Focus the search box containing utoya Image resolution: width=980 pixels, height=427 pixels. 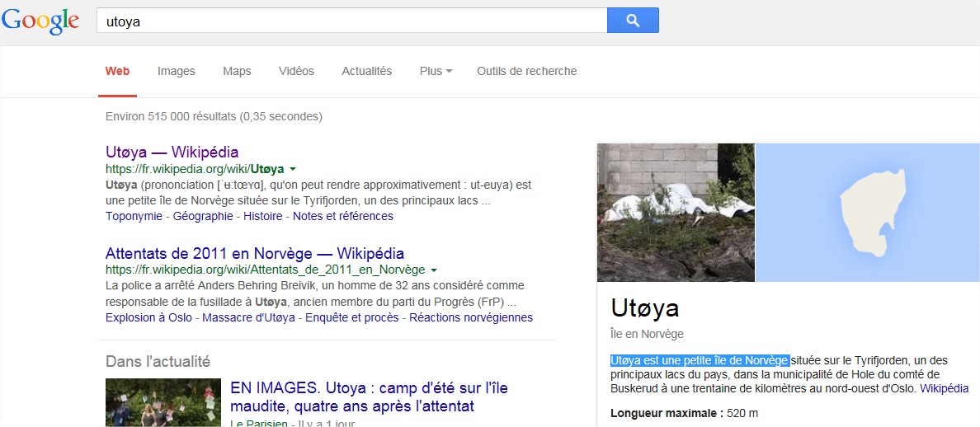(352, 21)
